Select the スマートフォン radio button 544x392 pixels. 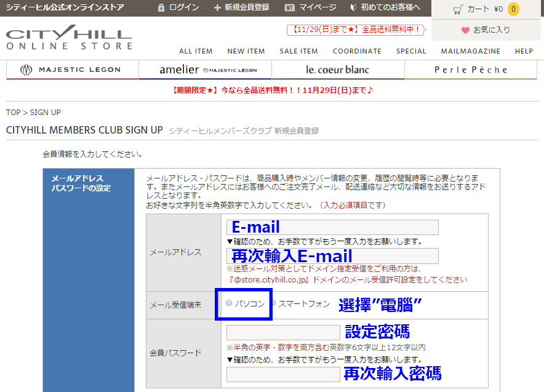point(273,303)
